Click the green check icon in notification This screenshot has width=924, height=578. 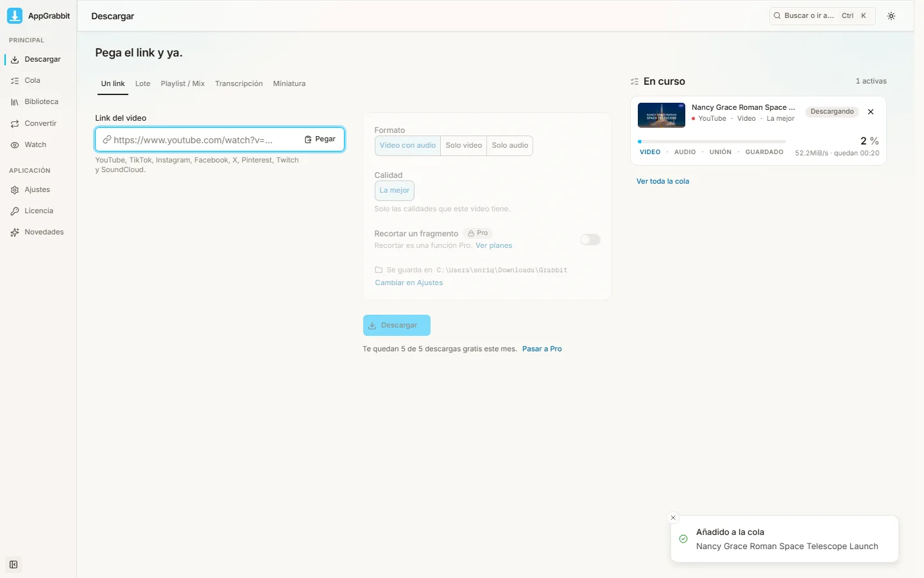[x=683, y=539]
